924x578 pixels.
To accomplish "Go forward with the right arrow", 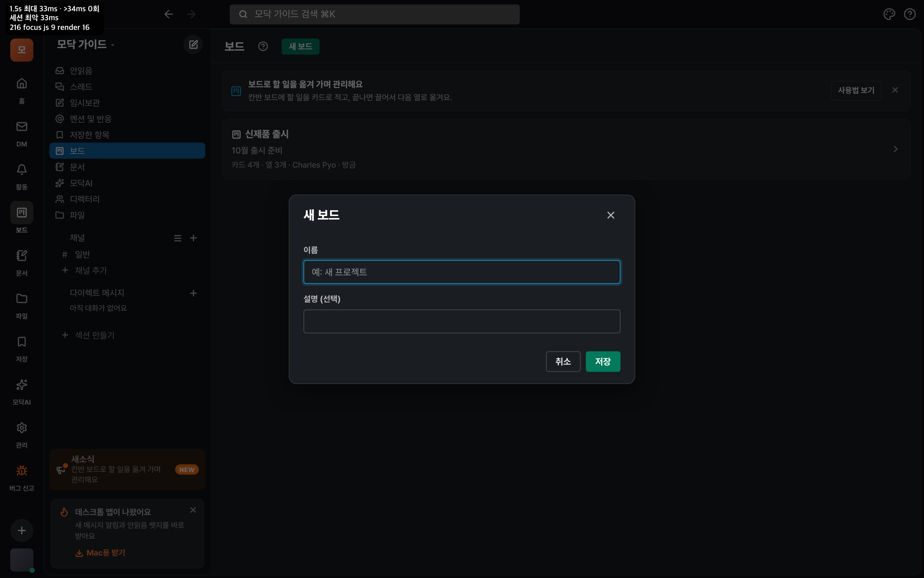I will (191, 14).
